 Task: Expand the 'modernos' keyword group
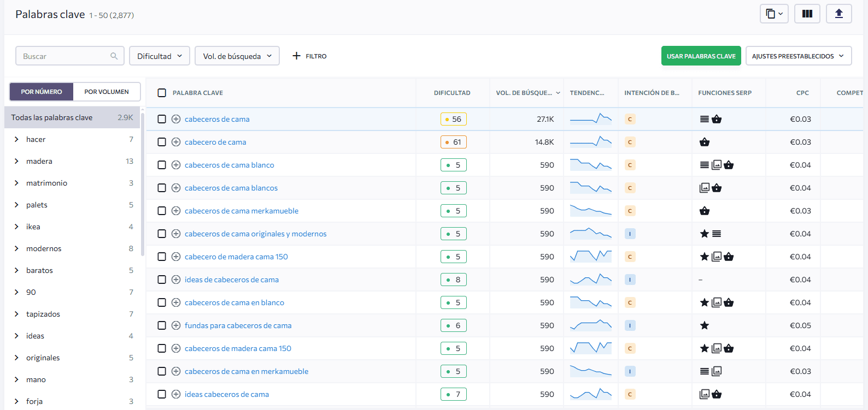click(16, 248)
